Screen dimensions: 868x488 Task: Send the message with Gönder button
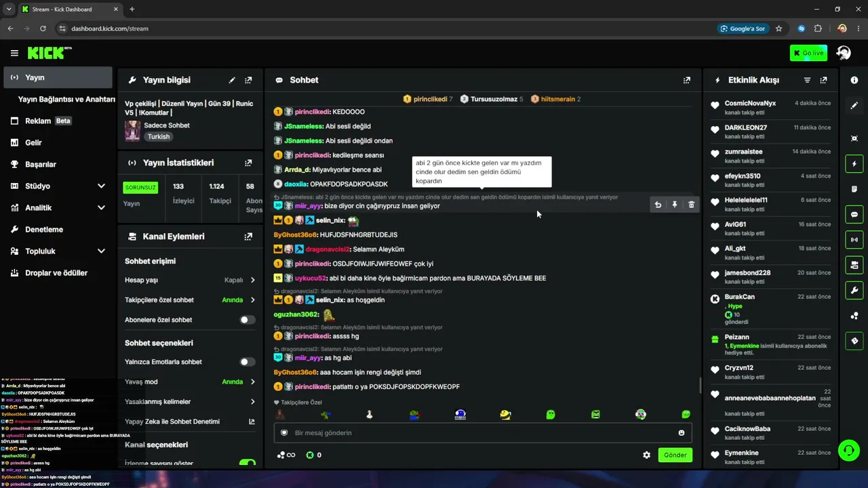675,455
